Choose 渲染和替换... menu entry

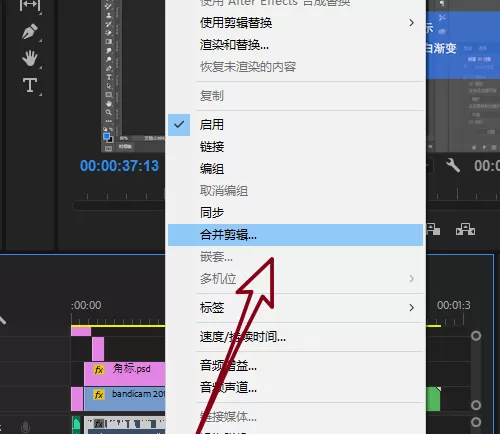[295, 45]
